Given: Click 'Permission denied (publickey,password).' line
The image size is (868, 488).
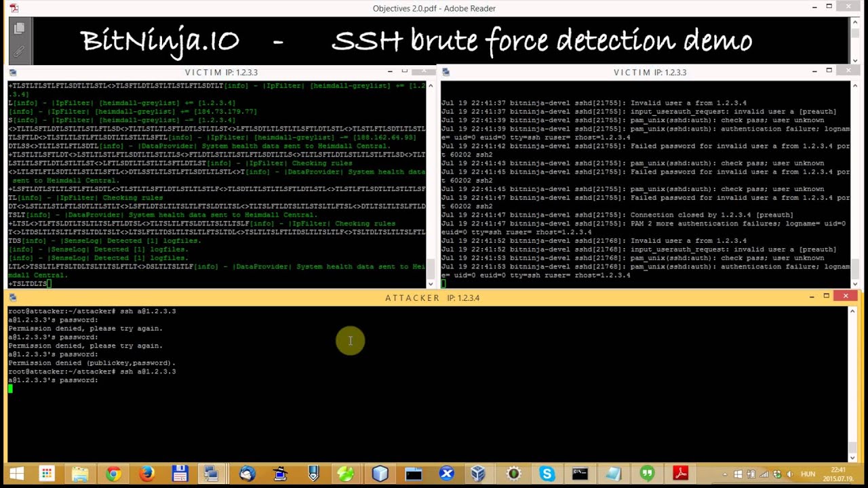Looking at the screenshot, I should (92, 363).
